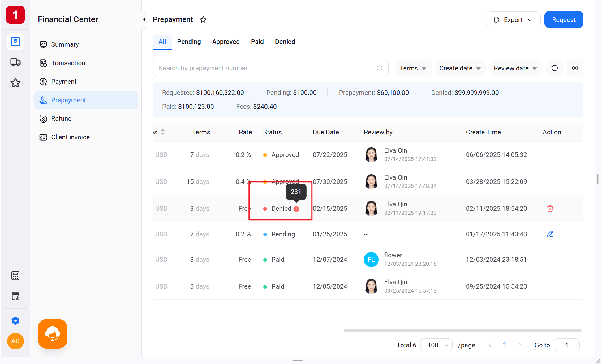Click the Due Date column header
This screenshot has height=364, width=602.
point(326,132)
